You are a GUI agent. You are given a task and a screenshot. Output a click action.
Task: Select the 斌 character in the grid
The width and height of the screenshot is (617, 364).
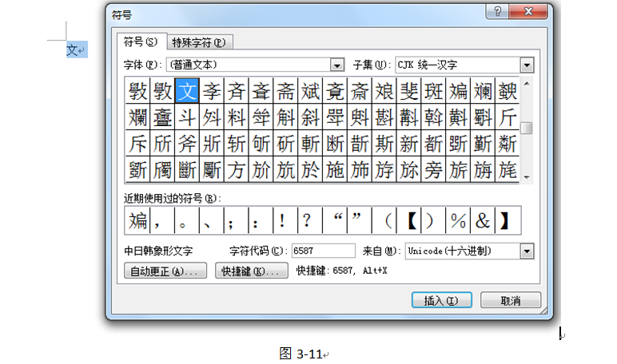click(x=310, y=91)
